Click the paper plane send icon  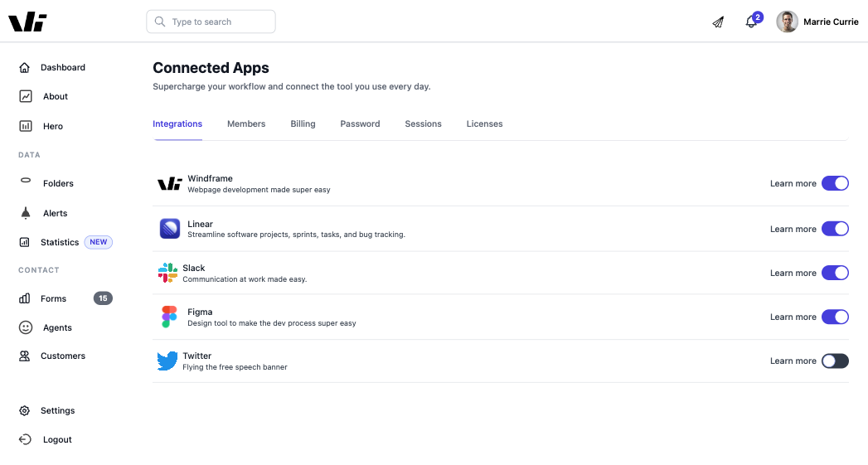(718, 22)
